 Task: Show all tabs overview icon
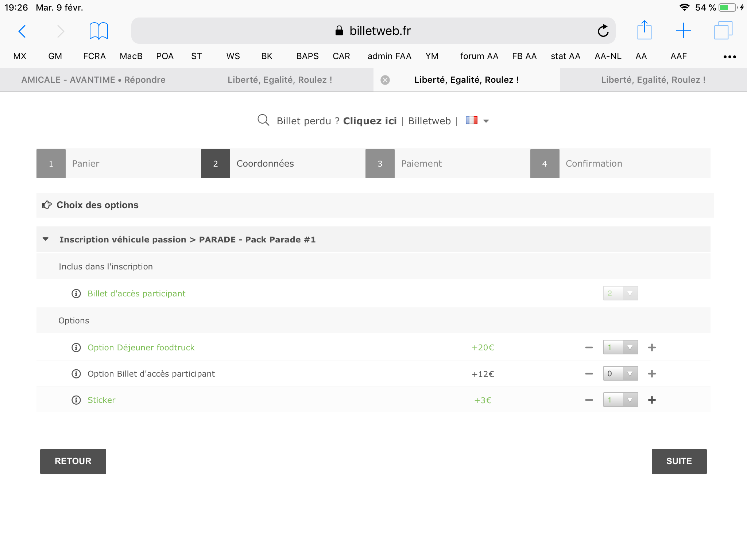723,31
